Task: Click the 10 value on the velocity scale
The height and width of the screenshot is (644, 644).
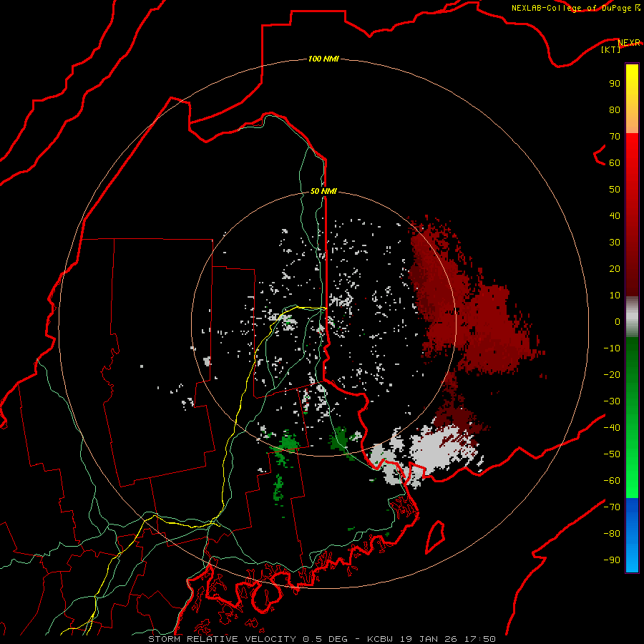Action: point(615,296)
